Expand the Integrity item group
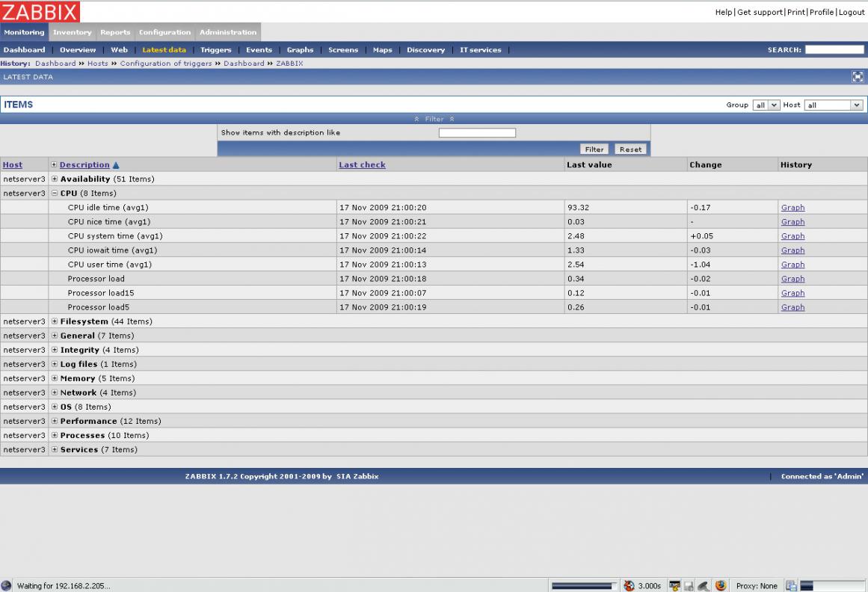 (x=55, y=350)
